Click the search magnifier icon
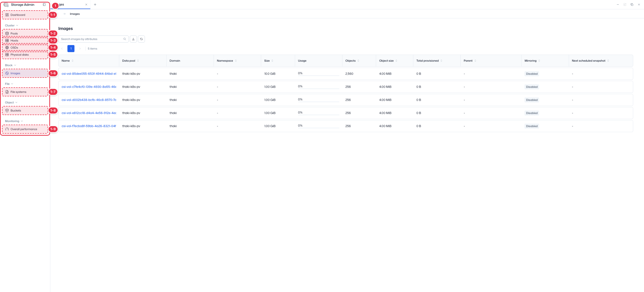Image resolution: width=644 pixels, height=292 pixels. (x=125, y=39)
